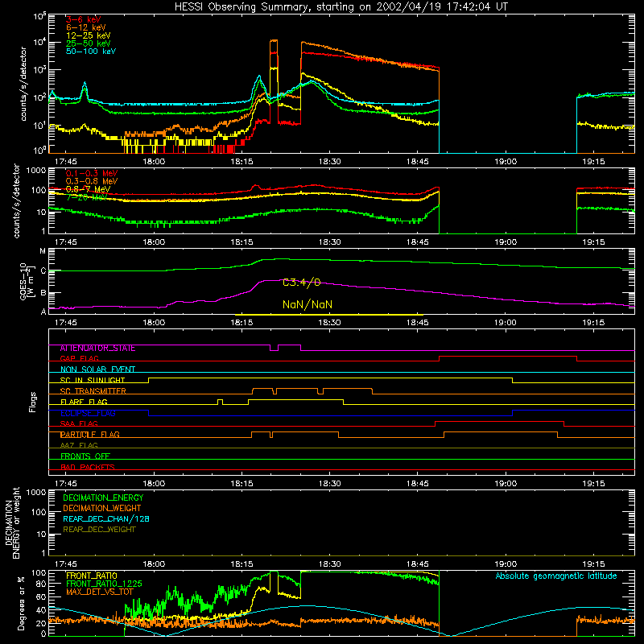Select the ECLIPSE_FLAG label
The image size is (644, 644).
(88, 413)
